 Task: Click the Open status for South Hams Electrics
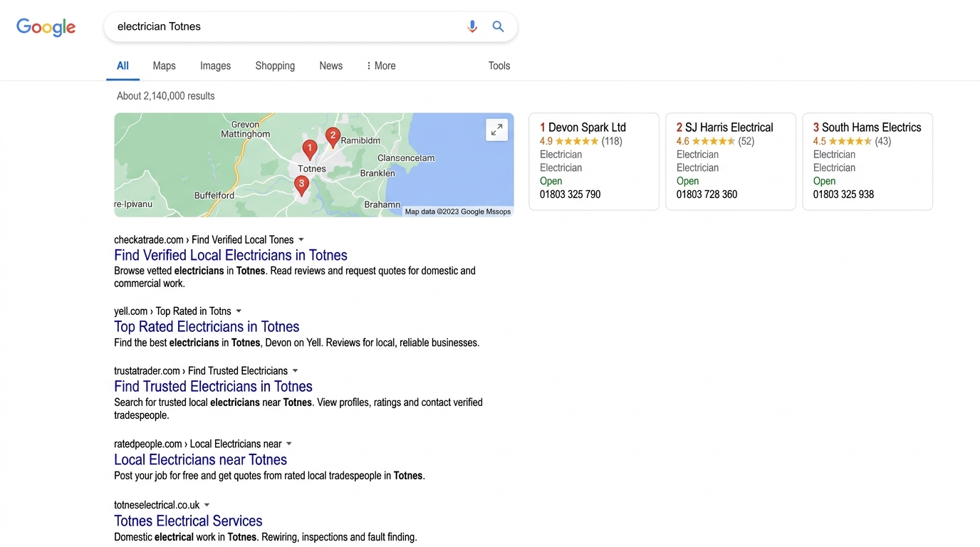click(825, 181)
